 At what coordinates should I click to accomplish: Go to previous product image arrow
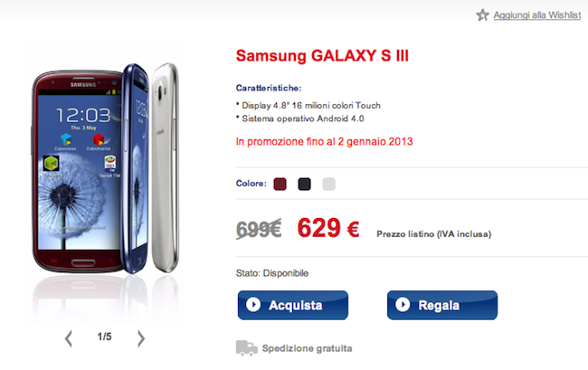click(x=68, y=338)
